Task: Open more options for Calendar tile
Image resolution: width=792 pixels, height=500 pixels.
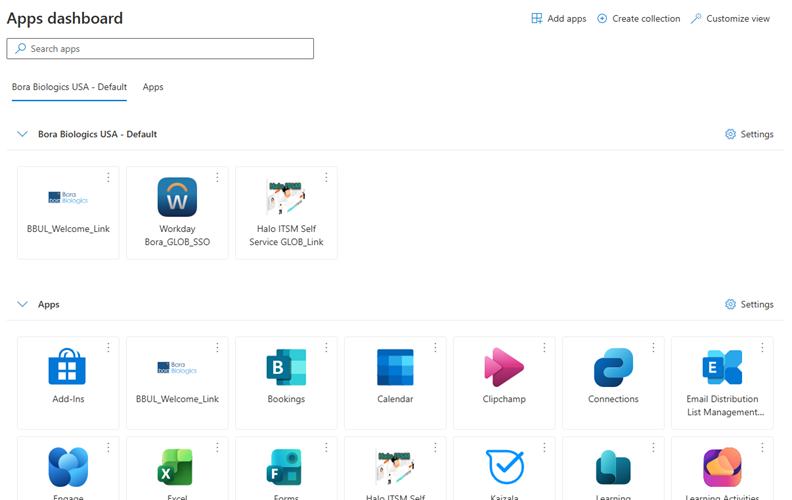Action: point(435,347)
